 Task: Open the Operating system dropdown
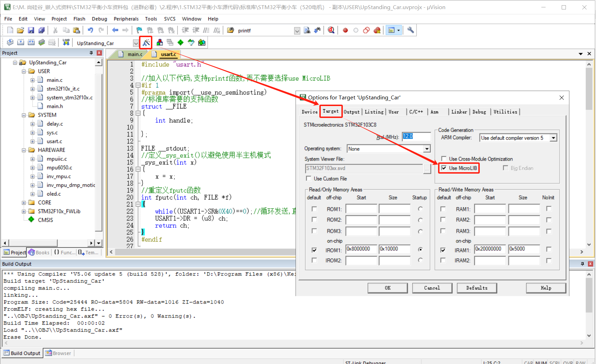[x=427, y=149]
